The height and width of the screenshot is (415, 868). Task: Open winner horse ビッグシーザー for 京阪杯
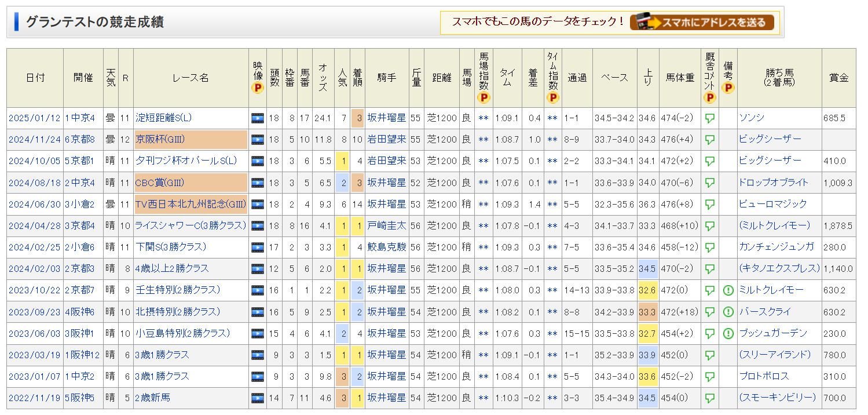(770, 140)
